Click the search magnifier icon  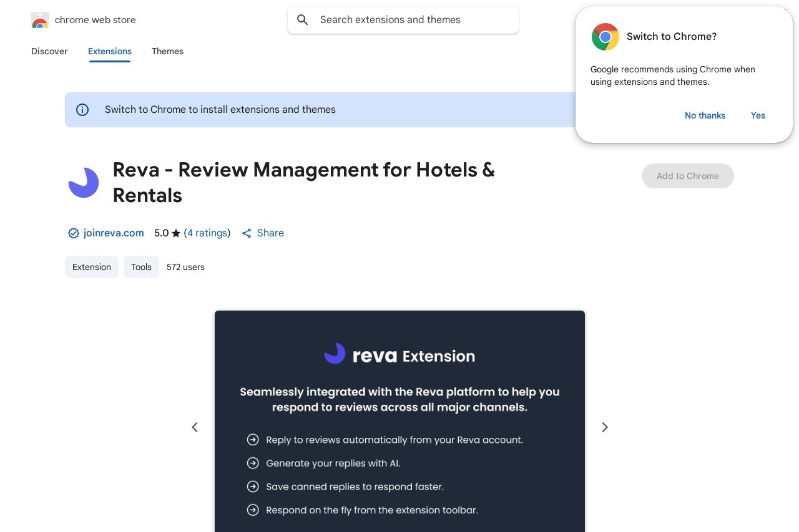[x=303, y=20]
